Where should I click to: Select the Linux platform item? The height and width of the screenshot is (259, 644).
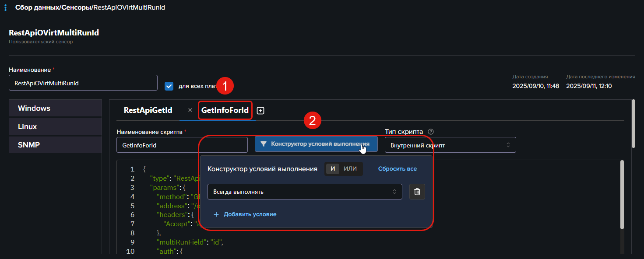pos(55,127)
